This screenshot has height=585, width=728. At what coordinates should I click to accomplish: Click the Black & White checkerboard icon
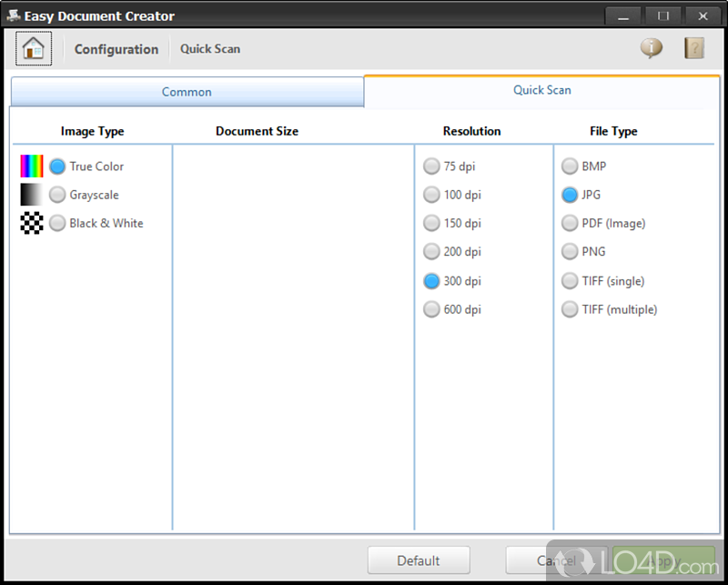[32, 223]
